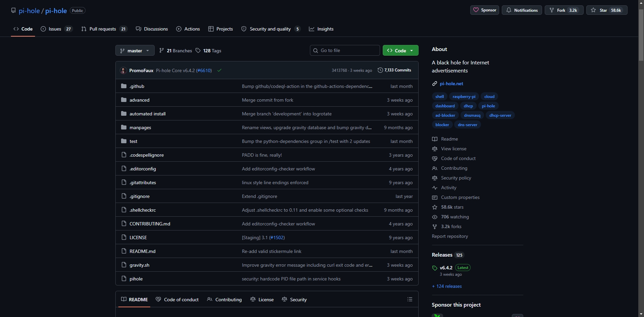Image resolution: width=644 pixels, height=317 pixels.
Task: Click the file icon for gravity.sh
Action: [124, 265]
